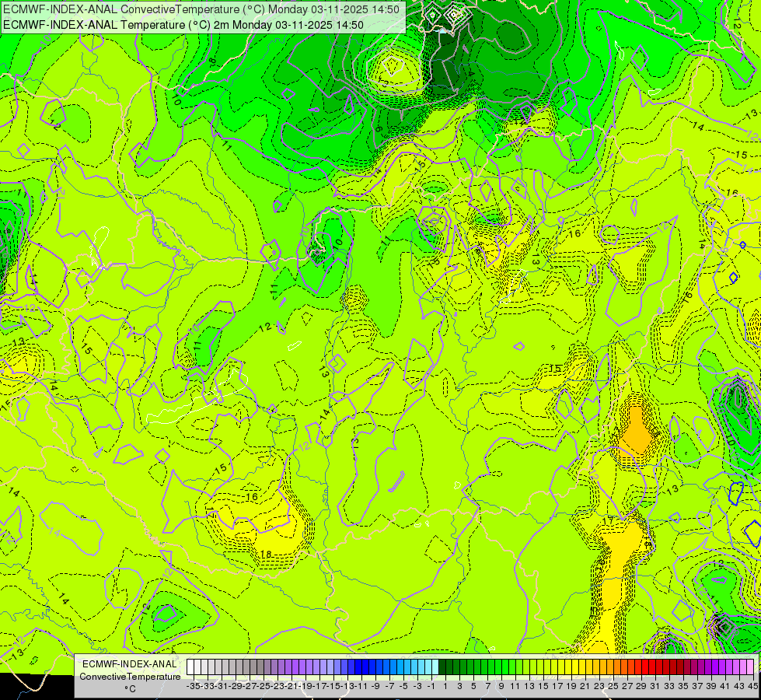Select the pink swatch above 45
The image size is (761, 700).
tap(750, 667)
